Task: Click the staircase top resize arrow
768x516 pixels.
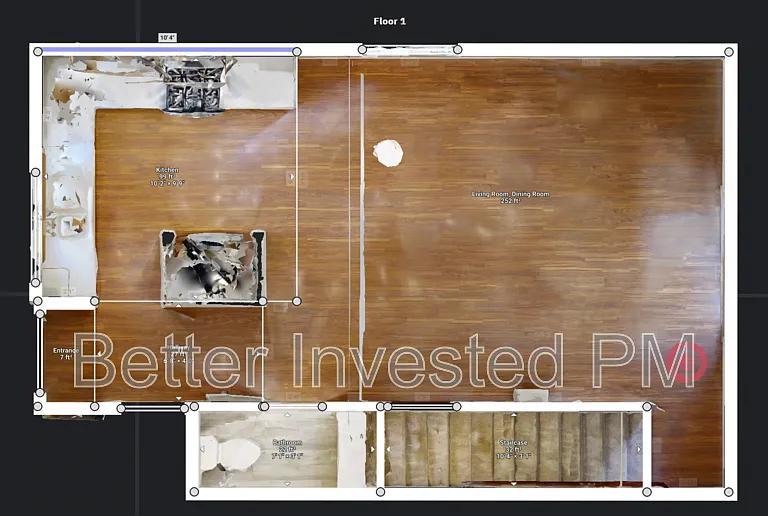Action: pos(513,415)
